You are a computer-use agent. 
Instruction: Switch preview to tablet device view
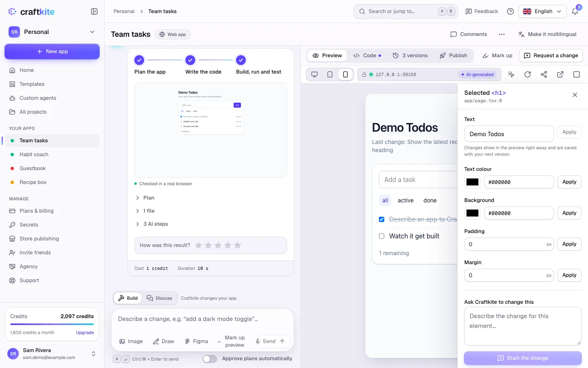tap(330, 74)
